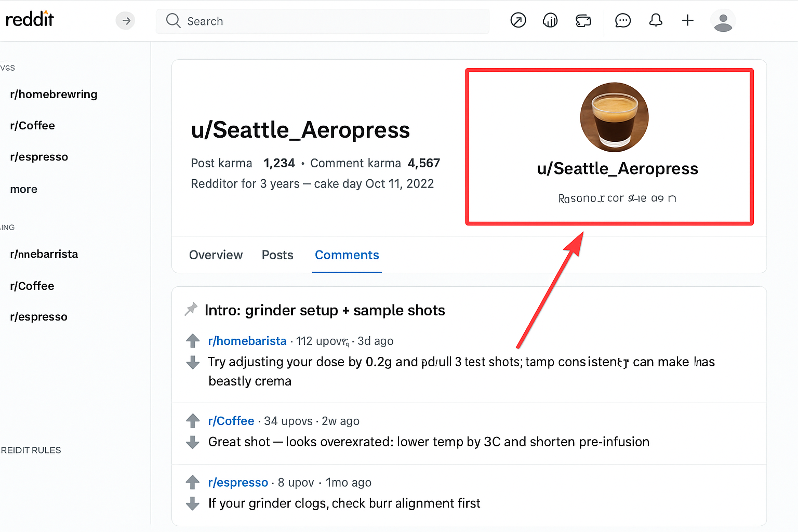
Task: Upvote the r/Coffee comment
Action: (193, 421)
